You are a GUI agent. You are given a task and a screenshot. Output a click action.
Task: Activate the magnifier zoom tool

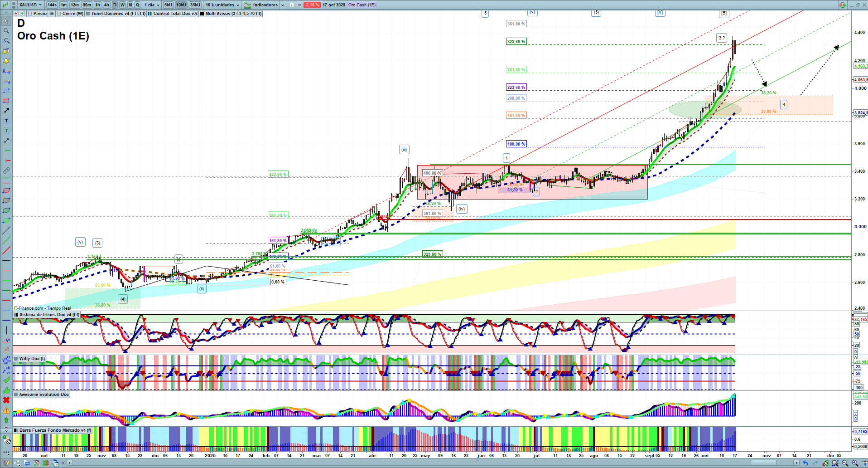click(6, 31)
